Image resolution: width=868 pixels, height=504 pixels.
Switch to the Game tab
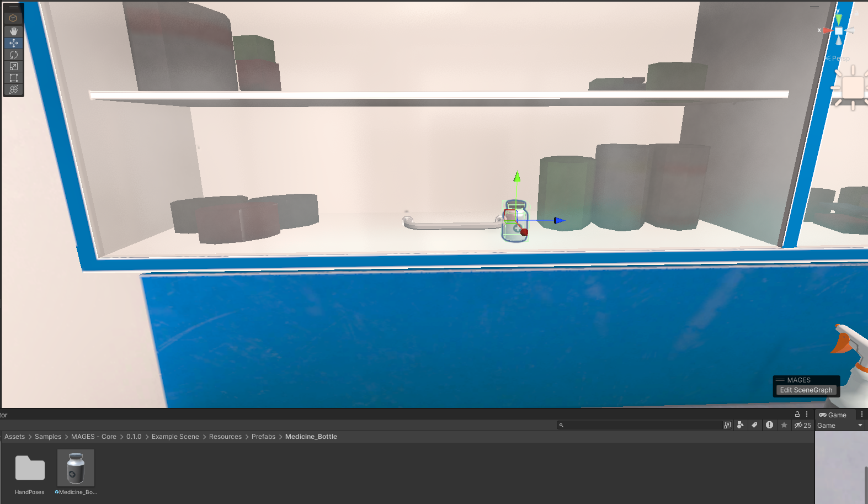[833, 415]
